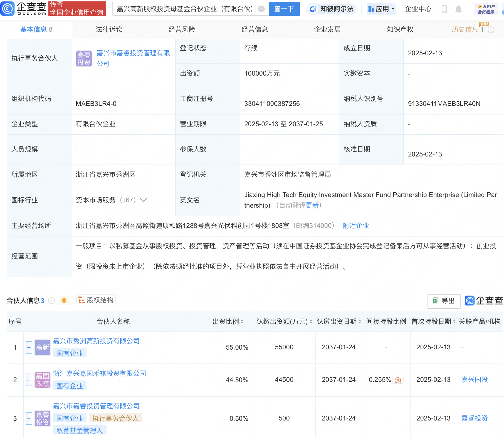Viewport: 504px width, 438px height.
Task: Expand row 1 嘉兴市秀洲高新投资 plus button
Action: click(29, 347)
